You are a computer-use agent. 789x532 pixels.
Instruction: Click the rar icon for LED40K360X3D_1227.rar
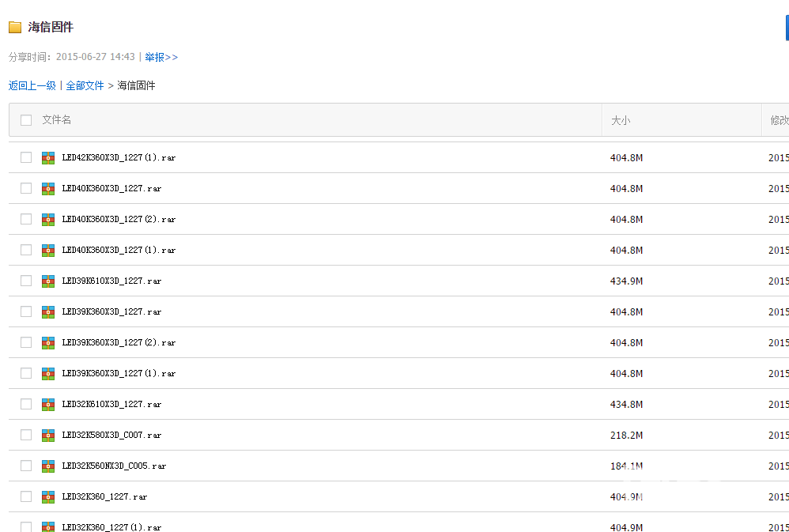tap(48, 188)
